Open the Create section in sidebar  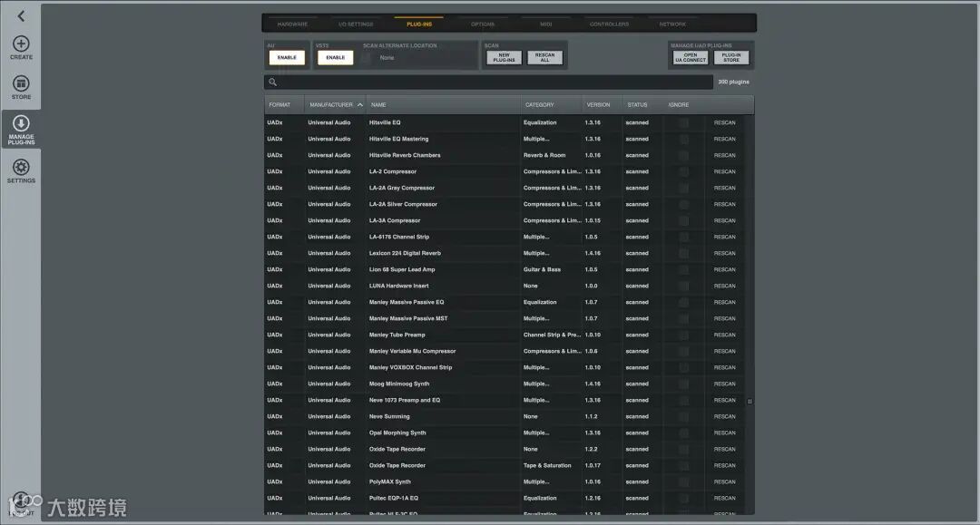[21, 48]
